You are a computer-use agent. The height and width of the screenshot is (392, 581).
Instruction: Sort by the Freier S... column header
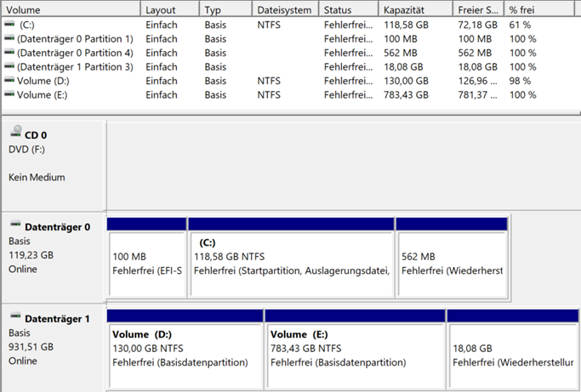point(478,10)
